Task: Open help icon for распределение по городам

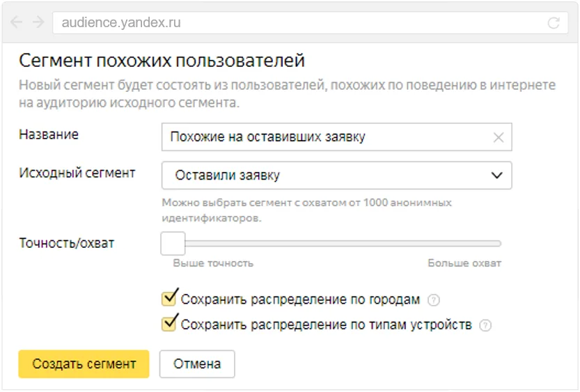Action: tap(434, 300)
